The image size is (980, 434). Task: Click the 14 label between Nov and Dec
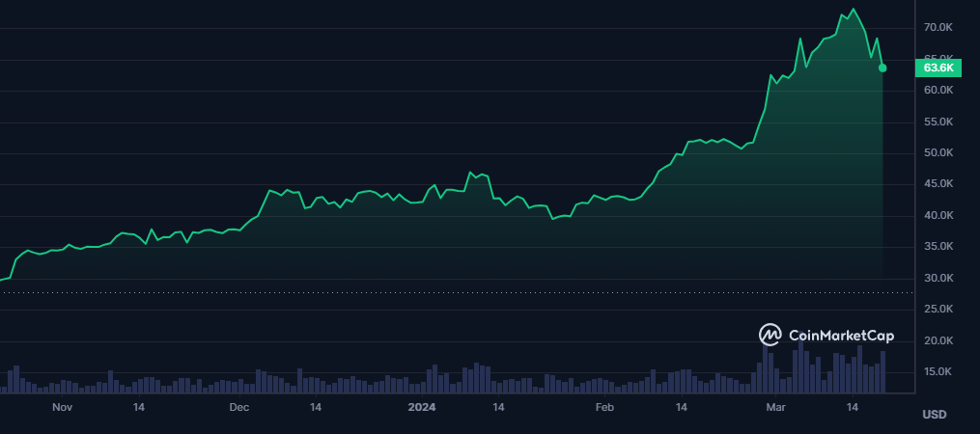(139, 408)
